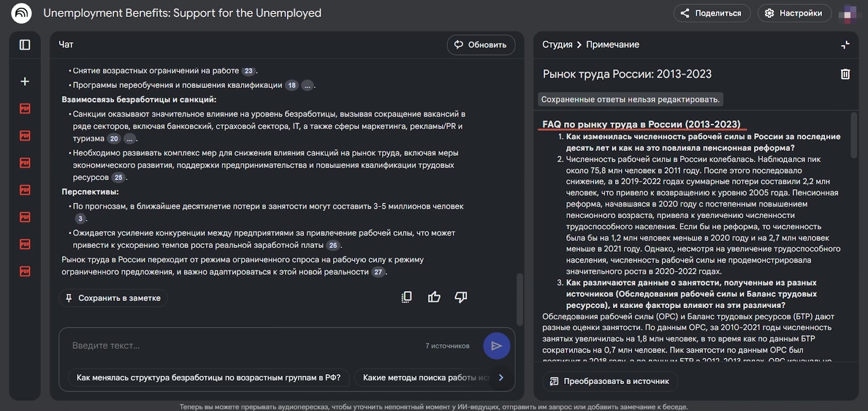Open citation number 27
Screen dimensions: 868x411
378,272
